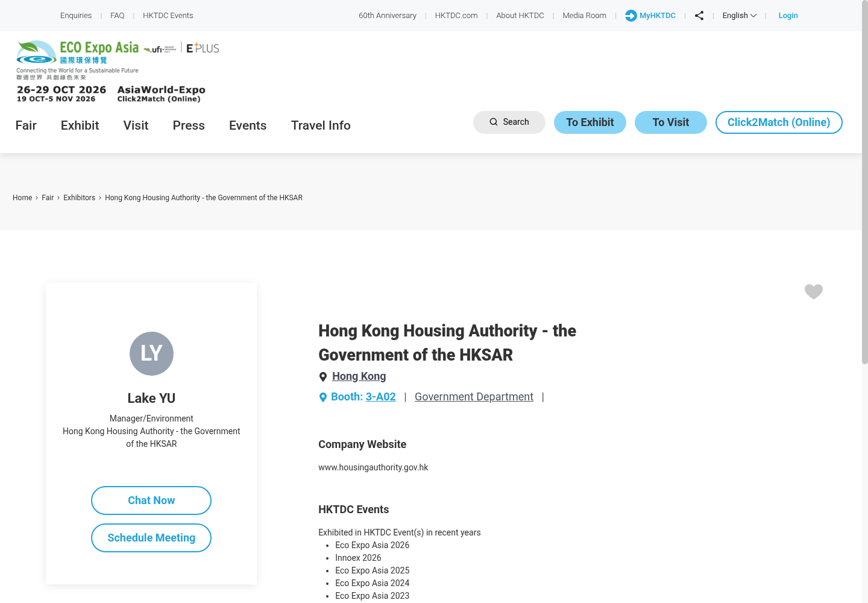Screen dimensions: 868x603
Task: Open the HKTDC Events top link
Action: point(168,16)
